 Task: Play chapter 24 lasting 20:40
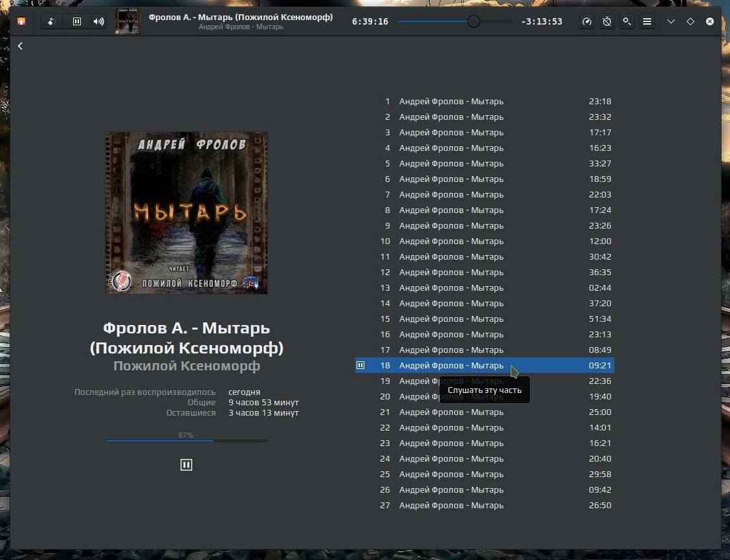point(484,458)
